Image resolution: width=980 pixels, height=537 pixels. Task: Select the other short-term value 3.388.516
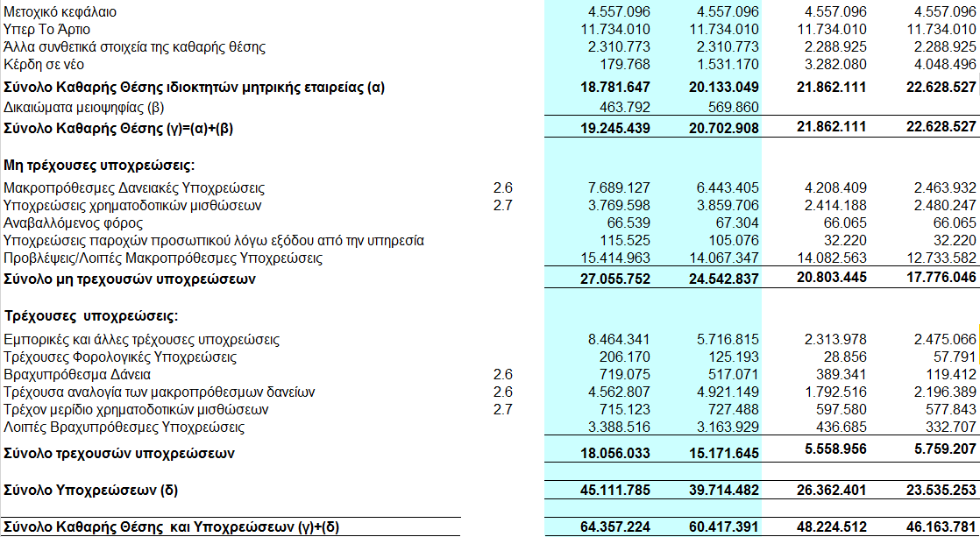pyautogui.click(x=620, y=427)
